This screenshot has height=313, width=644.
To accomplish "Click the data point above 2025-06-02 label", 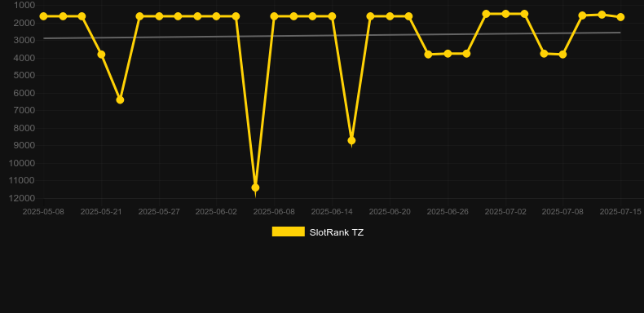I will click(217, 16).
